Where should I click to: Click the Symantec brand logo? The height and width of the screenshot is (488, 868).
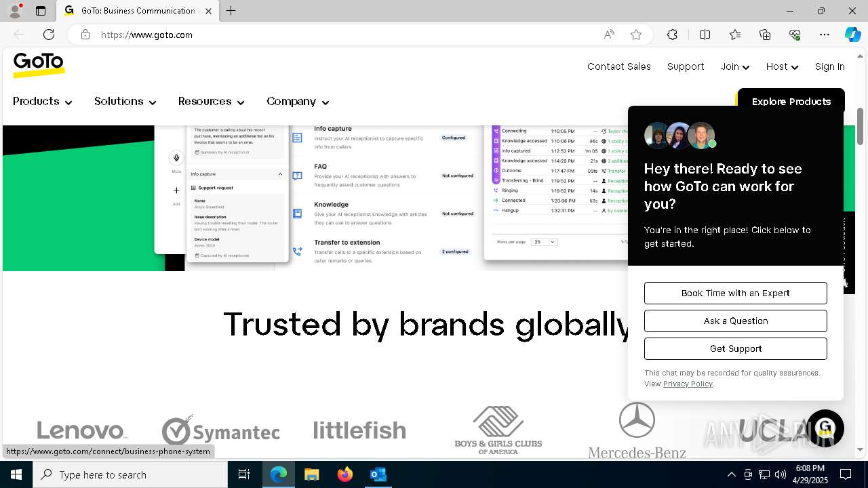tap(220, 430)
